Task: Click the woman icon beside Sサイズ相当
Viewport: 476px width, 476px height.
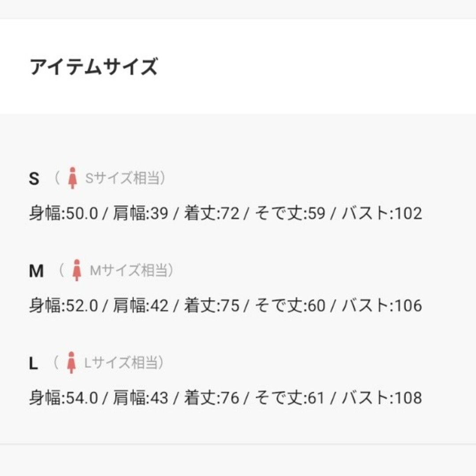Action: click(x=72, y=178)
